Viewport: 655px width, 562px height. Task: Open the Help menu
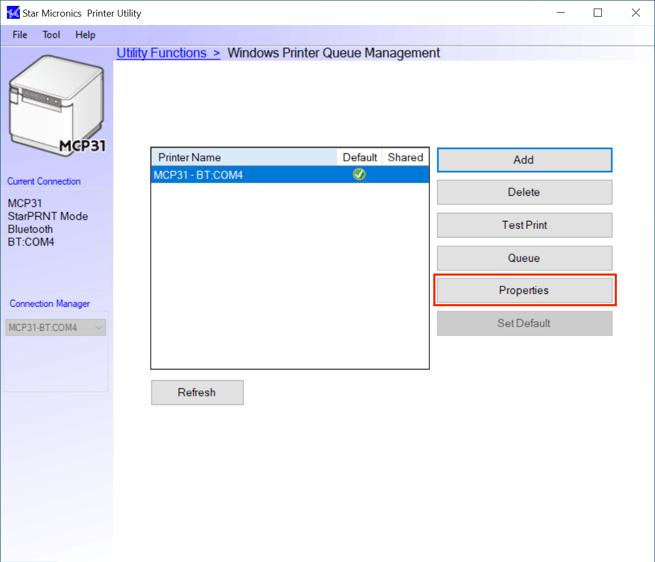86,35
